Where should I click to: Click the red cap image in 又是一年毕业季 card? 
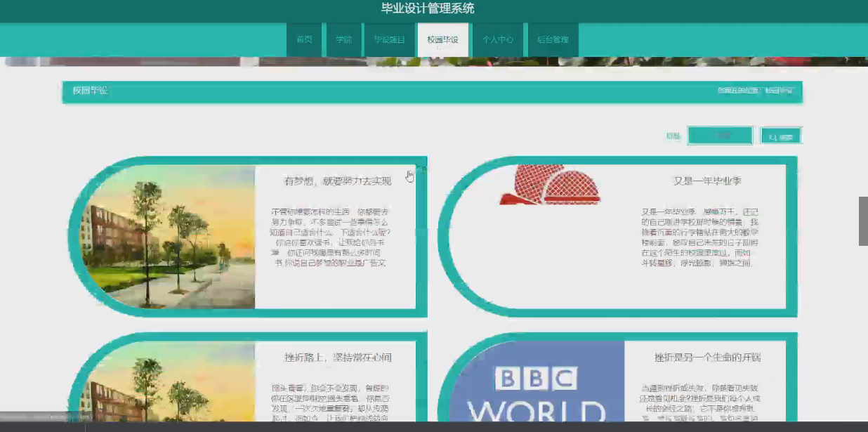pyautogui.click(x=550, y=185)
